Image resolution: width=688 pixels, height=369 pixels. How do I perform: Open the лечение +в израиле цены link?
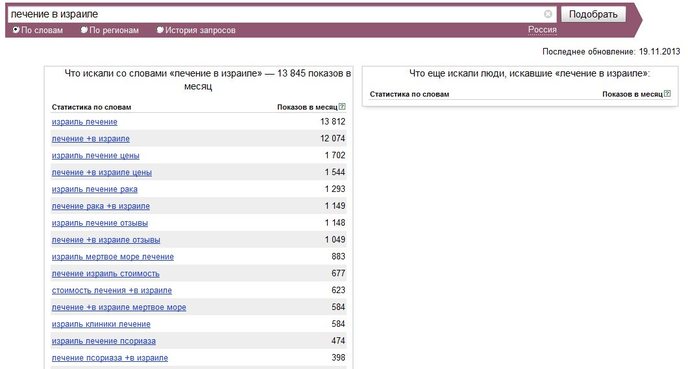(x=102, y=172)
